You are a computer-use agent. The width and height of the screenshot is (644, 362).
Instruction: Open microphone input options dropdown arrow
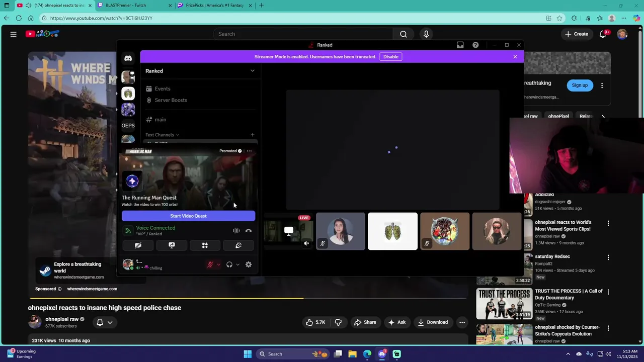pos(218,264)
